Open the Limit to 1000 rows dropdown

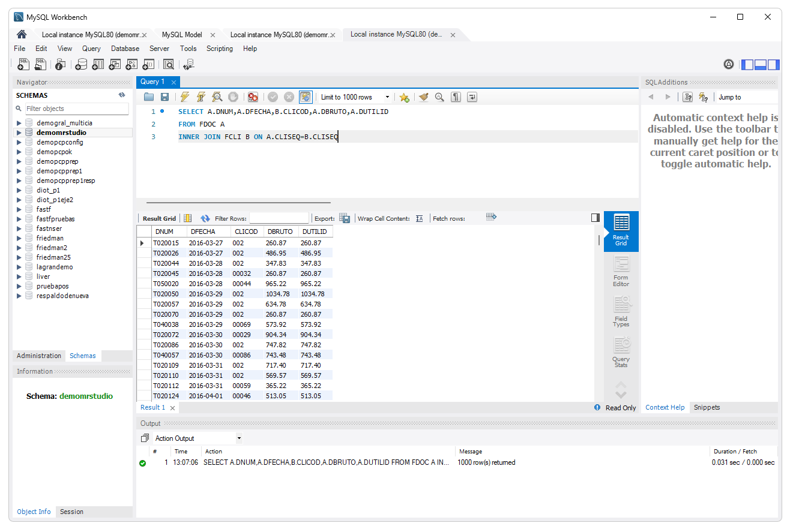(x=355, y=97)
